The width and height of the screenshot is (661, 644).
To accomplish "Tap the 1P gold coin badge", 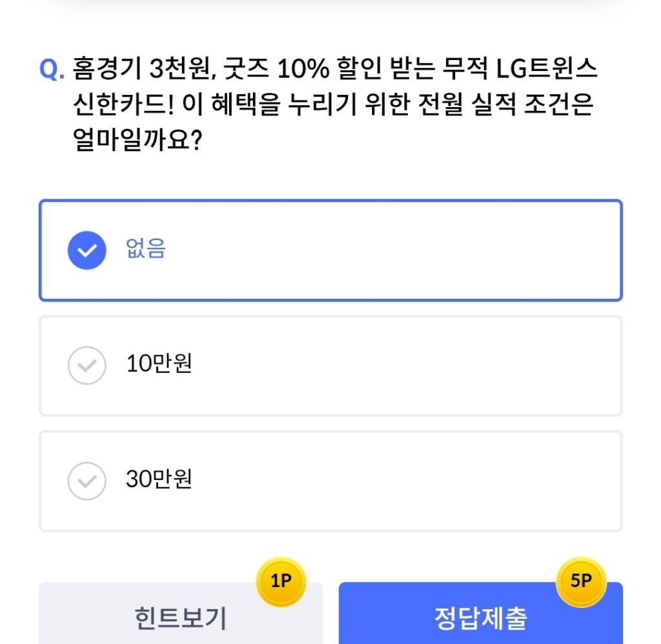I will point(281,581).
